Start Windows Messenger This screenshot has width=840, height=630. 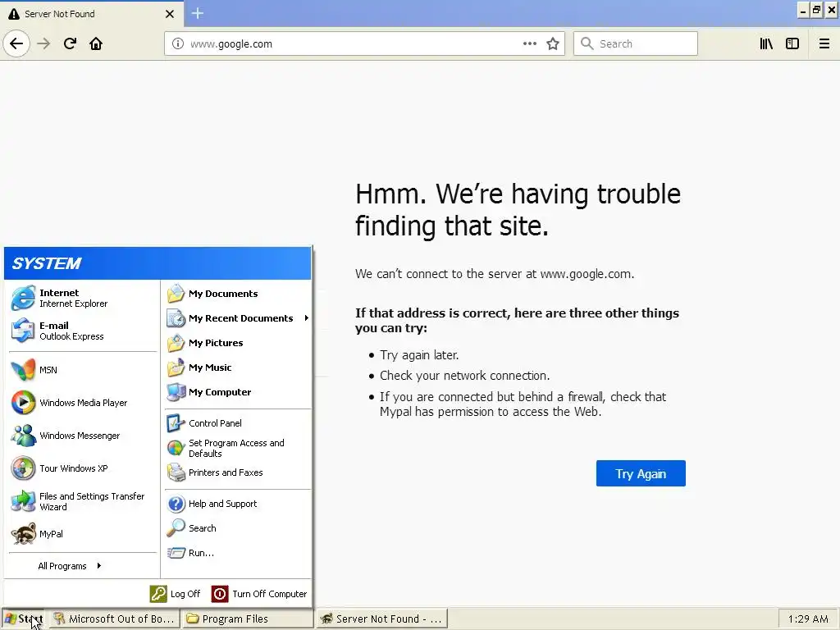coord(83,436)
